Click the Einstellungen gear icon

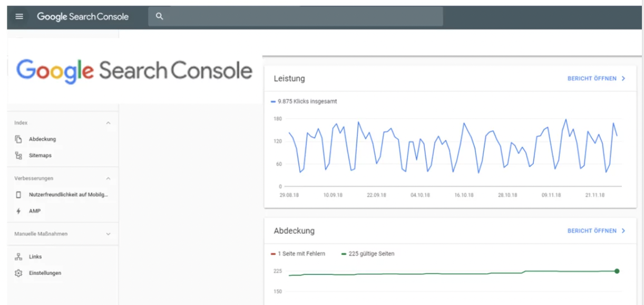18,273
